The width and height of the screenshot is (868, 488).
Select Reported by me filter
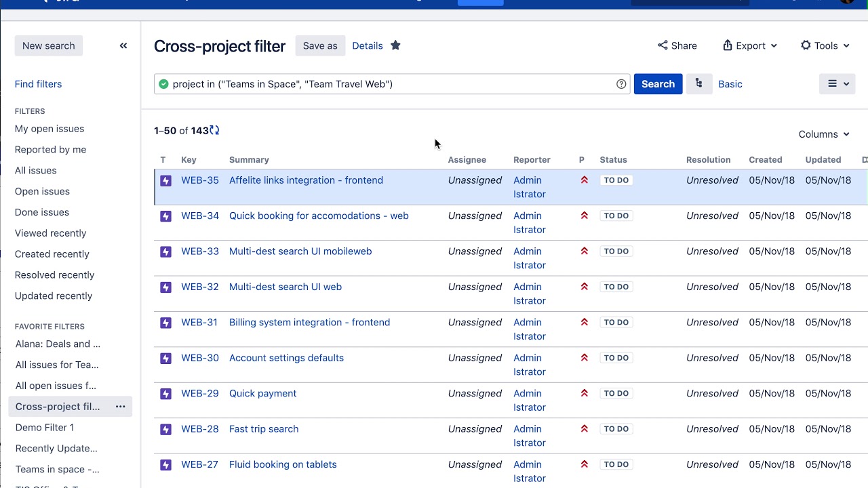(x=50, y=150)
